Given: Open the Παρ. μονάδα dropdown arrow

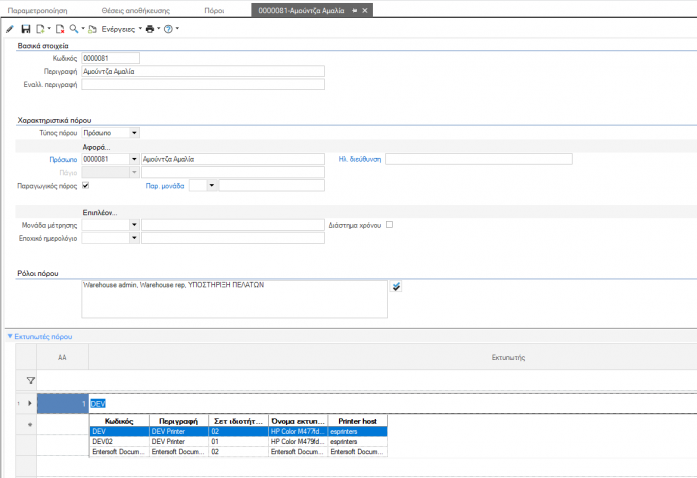Looking at the screenshot, I should click(x=212, y=185).
